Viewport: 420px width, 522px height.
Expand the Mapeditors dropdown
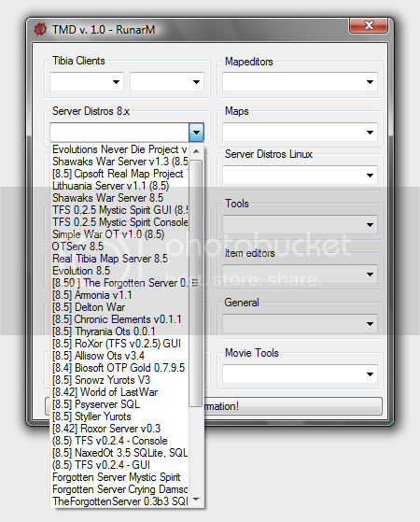pos(300,81)
